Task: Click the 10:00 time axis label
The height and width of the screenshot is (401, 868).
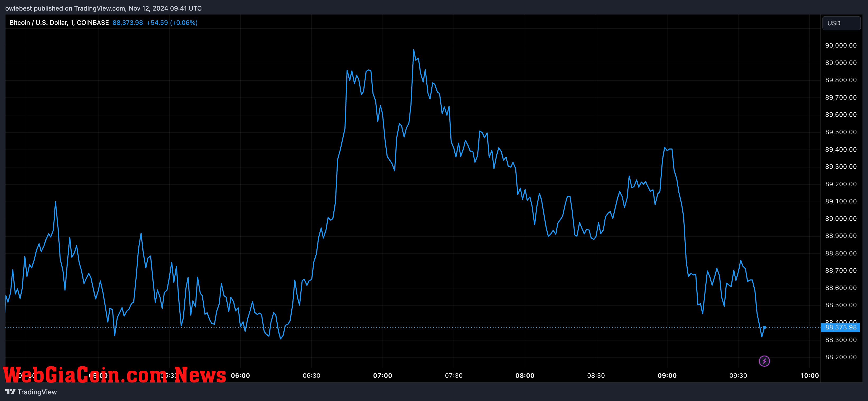Action: tap(809, 376)
